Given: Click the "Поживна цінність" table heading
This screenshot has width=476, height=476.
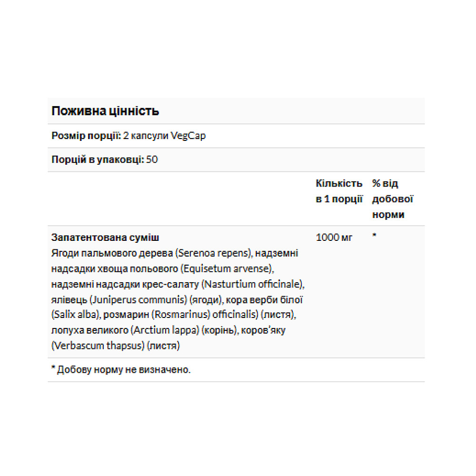Looking at the screenshot, I should 105,111.
